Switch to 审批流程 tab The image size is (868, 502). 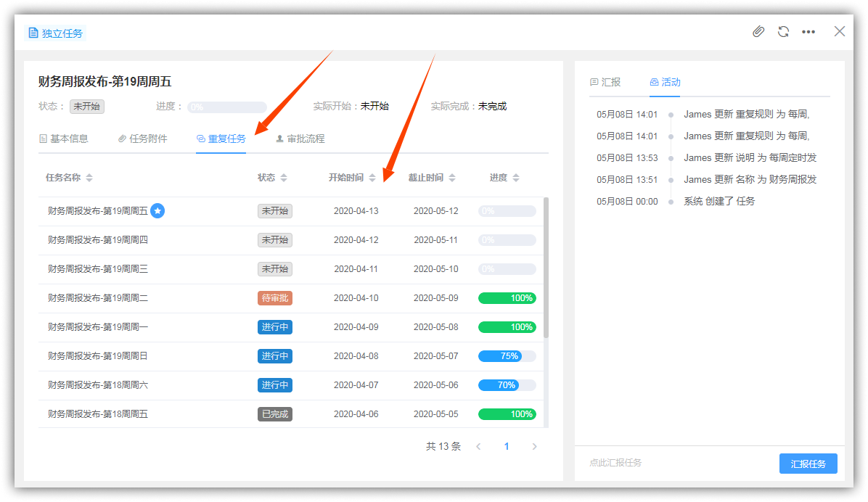[x=300, y=139]
